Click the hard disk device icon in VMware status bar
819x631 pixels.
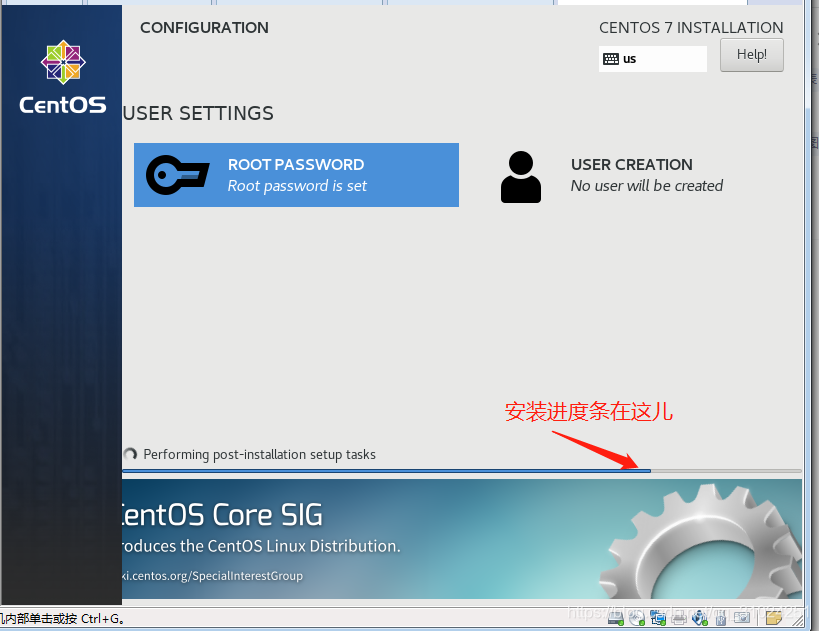click(x=616, y=618)
